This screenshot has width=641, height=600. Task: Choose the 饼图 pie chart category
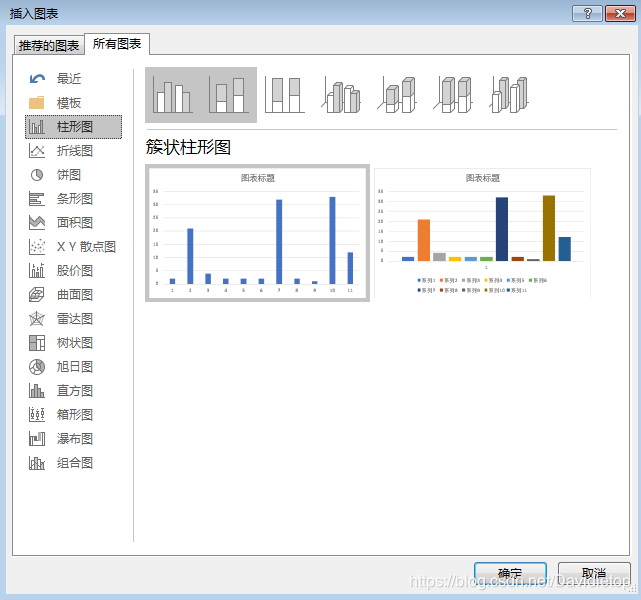click(74, 175)
